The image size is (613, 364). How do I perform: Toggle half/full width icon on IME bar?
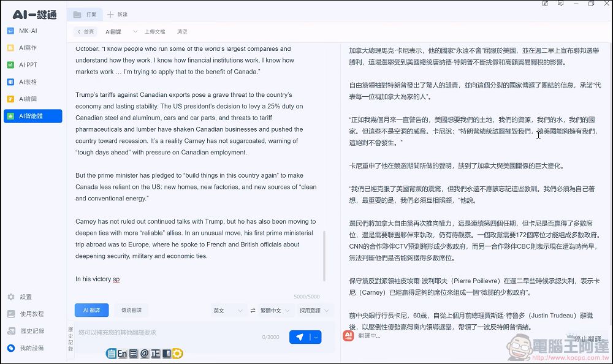tap(166, 354)
